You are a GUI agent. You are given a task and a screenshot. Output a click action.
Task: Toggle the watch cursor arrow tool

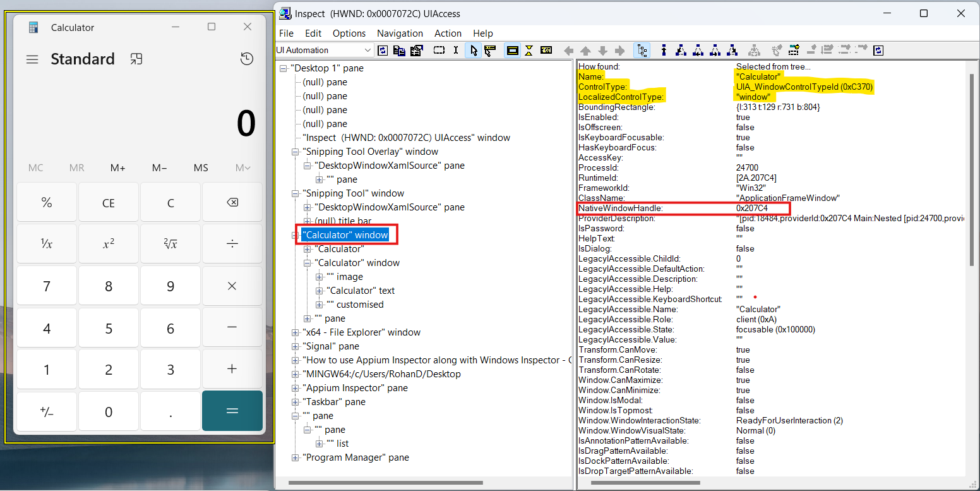tap(473, 51)
